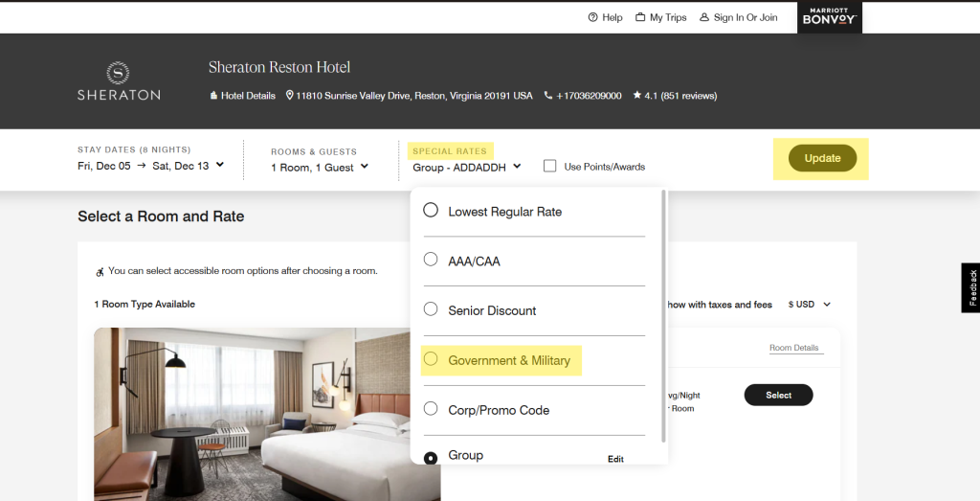Image resolution: width=980 pixels, height=501 pixels.
Task: Open the Help link
Action: point(612,17)
